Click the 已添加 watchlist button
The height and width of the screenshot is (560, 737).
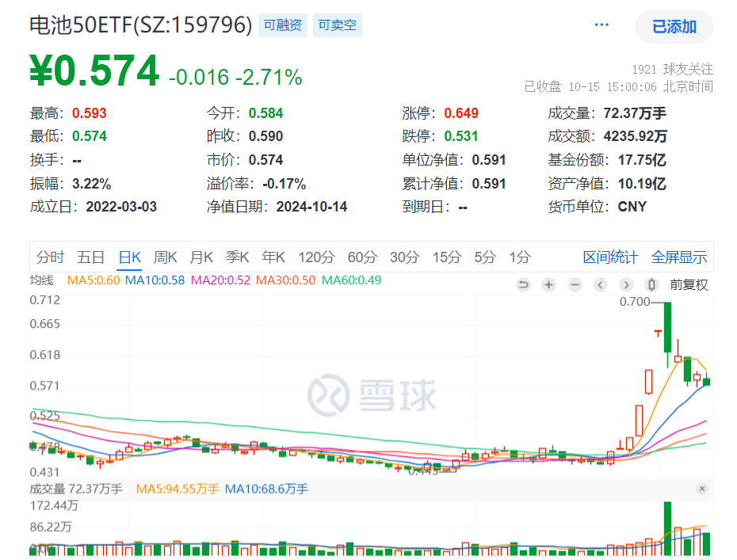[x=674, y=26]
